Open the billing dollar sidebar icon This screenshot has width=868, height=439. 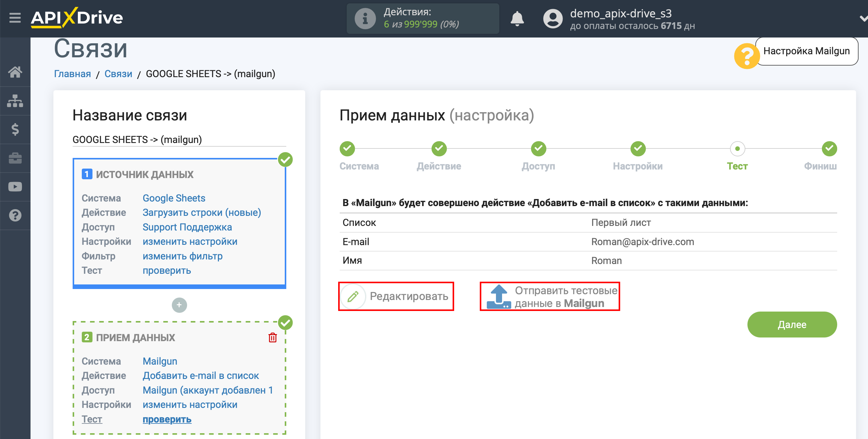tap(15, 129)
